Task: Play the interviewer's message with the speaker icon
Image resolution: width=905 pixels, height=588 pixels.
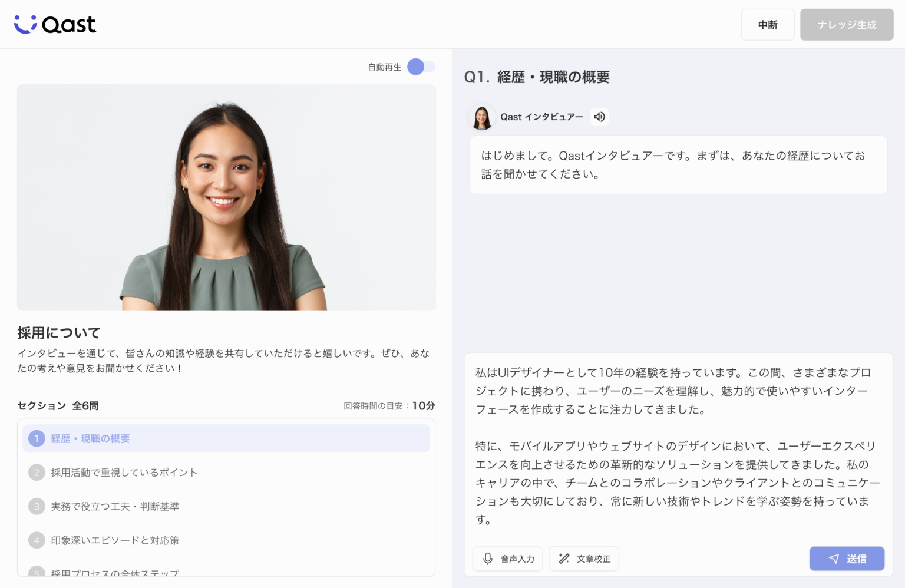Action: (x=599, y=117)
